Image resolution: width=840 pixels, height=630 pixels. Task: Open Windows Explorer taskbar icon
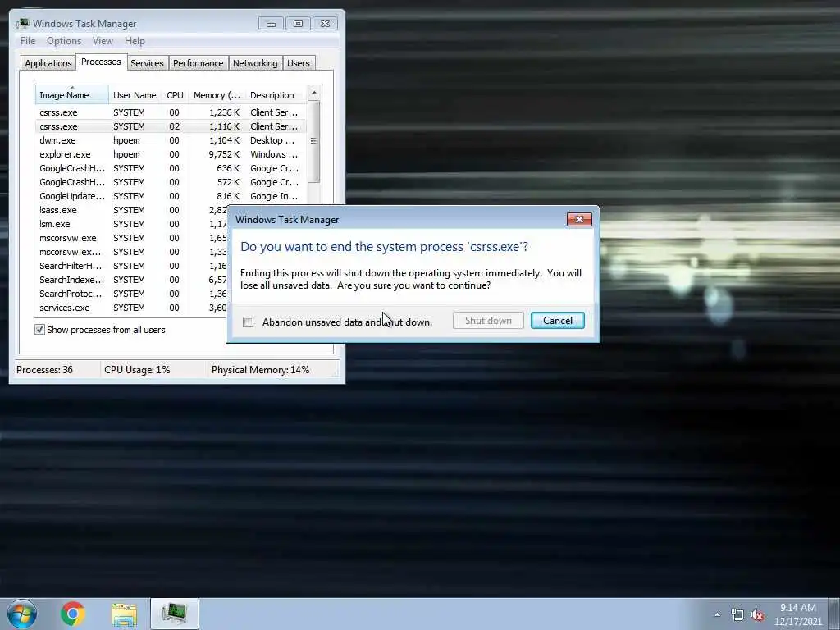pyautogui.click(x=125, y=614)
